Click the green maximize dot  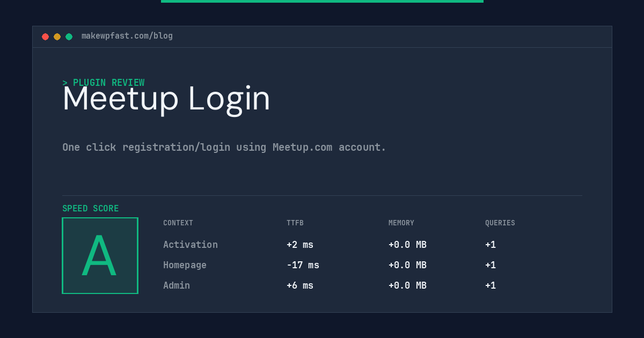point(69,36)
